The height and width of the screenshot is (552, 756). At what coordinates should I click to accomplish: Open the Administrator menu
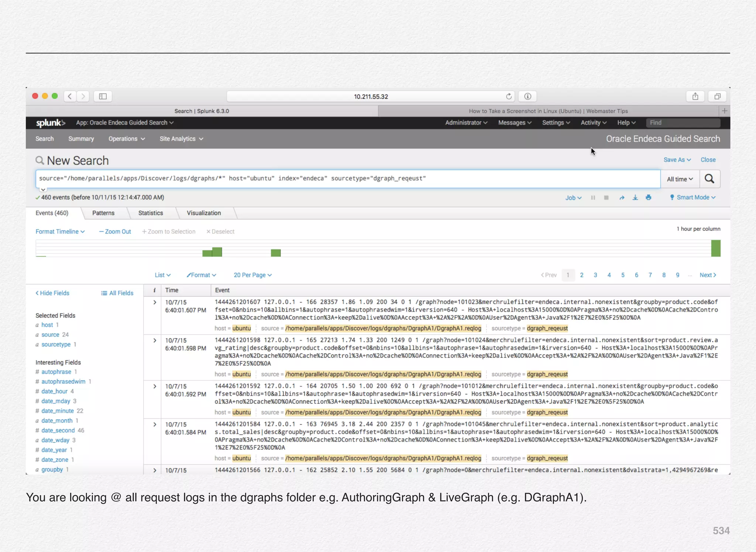click(466, 123)
